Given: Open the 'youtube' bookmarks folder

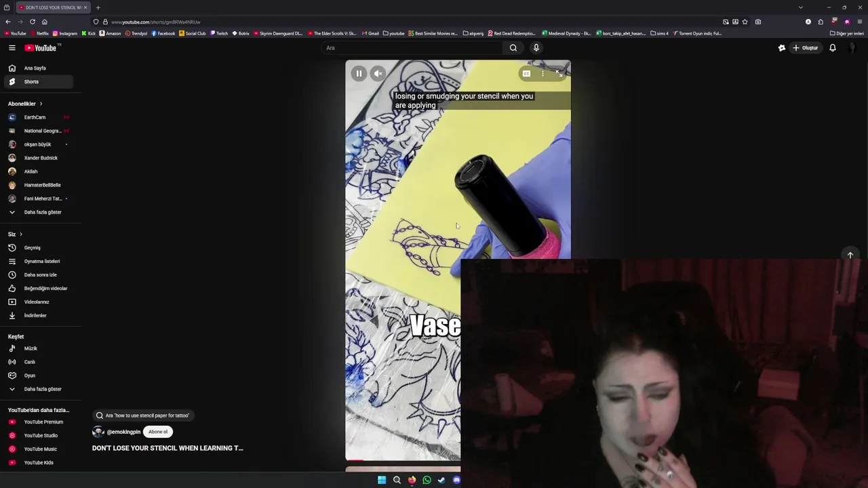Looking at the screenshot, I should tap(394, 33).
